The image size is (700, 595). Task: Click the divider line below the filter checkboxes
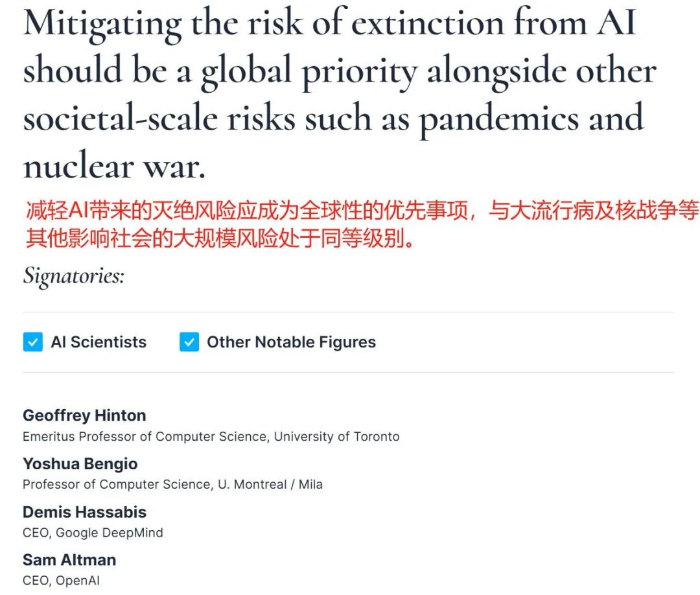[x=348, y=372]
